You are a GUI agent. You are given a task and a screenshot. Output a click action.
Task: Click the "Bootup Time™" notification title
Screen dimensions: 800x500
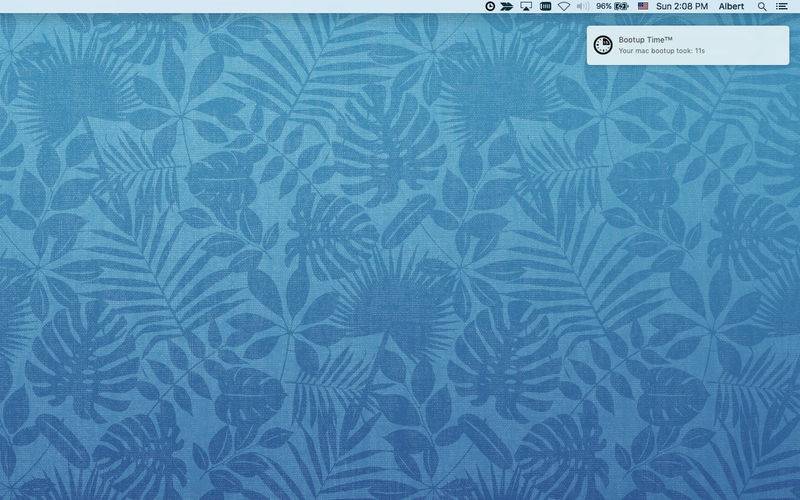click(x=645, y=39)
